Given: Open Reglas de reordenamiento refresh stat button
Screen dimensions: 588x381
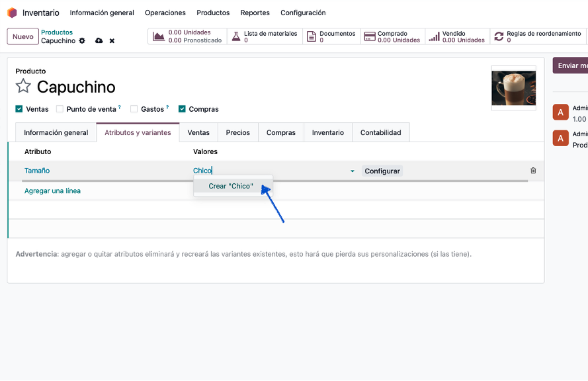Looking at the screenshot, I should click(x=537, y=36).
